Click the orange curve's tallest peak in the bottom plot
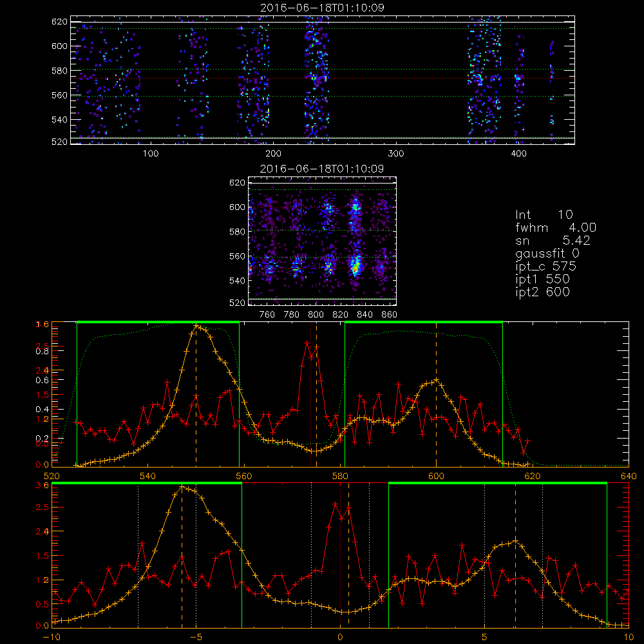Image resolution: width=644 pixels, height=644 pixels. tap(182, 487)
